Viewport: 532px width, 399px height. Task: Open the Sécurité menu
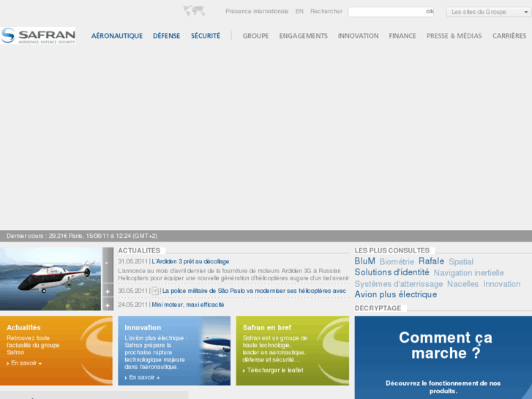click(206, 36)
